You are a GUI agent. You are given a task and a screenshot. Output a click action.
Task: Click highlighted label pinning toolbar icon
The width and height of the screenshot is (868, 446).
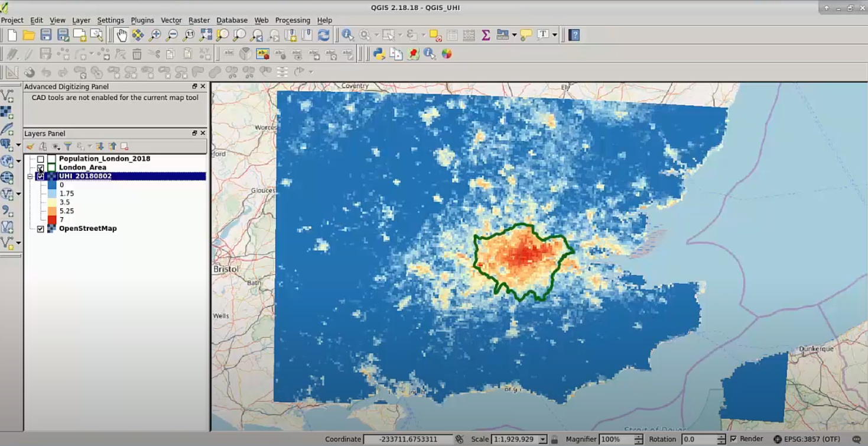(262, 54)
